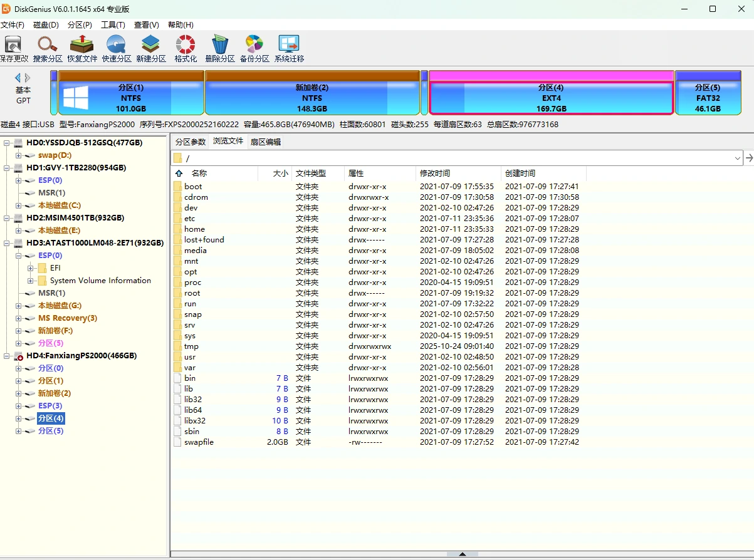
Task: Backup the partition using 备份分区 icon
Action: point(254,48)
